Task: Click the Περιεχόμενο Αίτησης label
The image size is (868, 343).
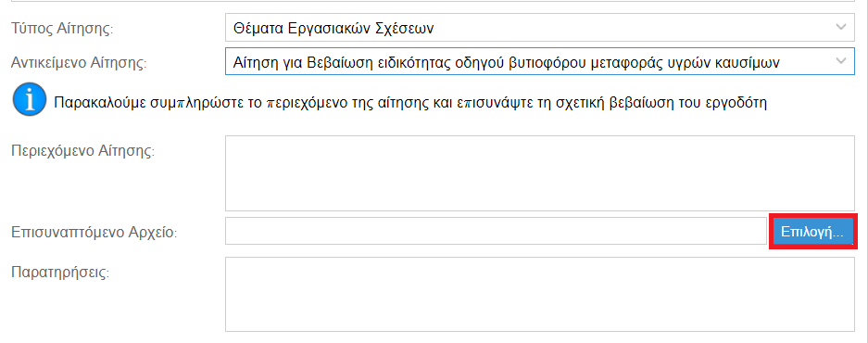Action: [83, 151]
